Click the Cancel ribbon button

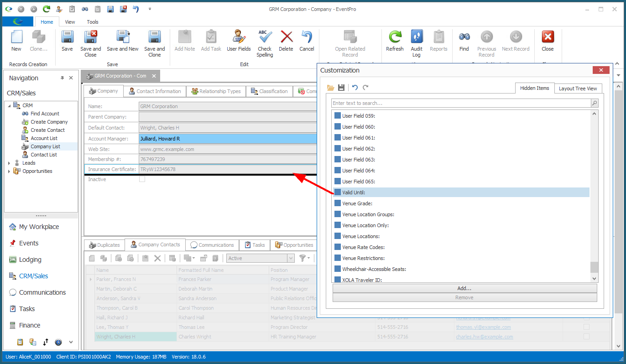point(307,41)
